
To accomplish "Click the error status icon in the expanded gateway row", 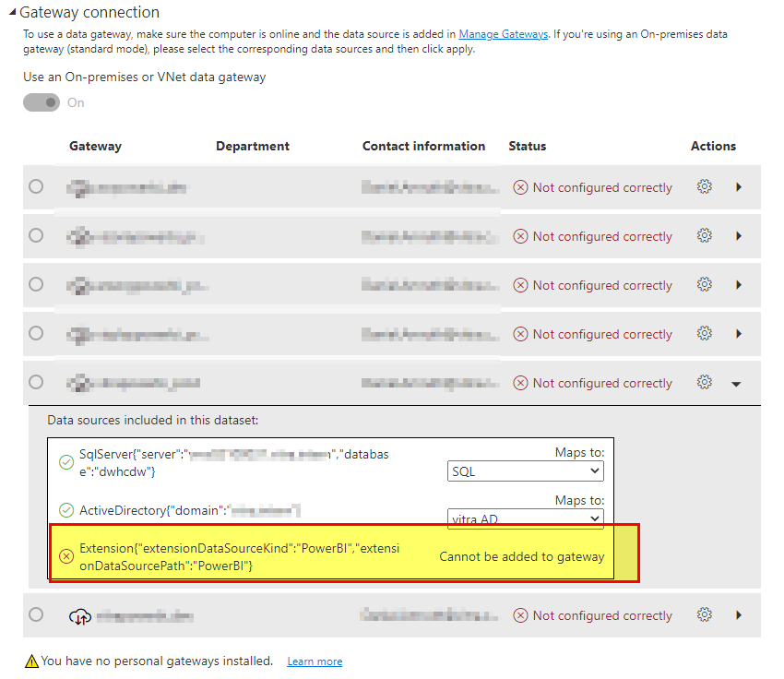I will click(520, 383).
